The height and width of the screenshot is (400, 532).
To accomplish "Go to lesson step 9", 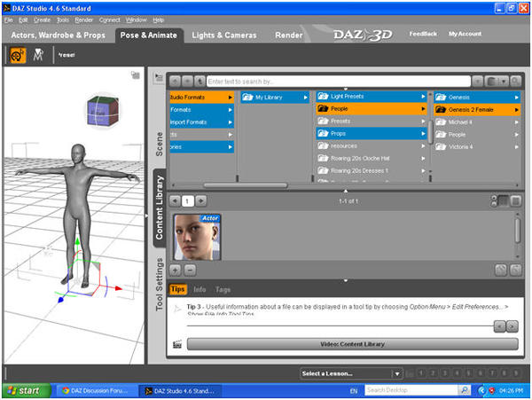I will pos(516,373).
